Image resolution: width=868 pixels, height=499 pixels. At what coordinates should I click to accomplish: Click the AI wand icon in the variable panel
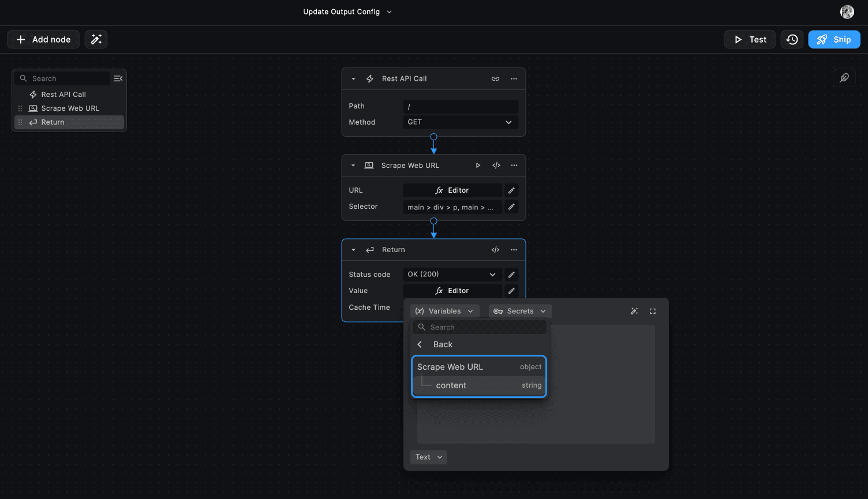click(634, 311)
